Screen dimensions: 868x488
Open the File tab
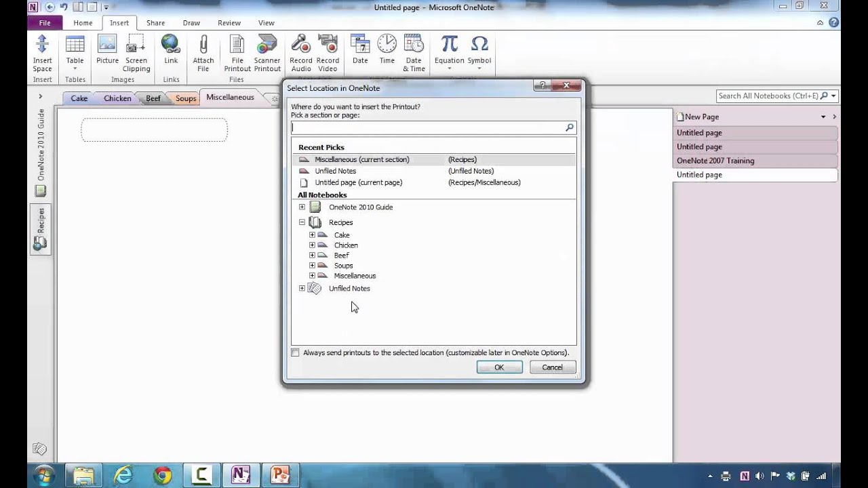[x=44, y=22]
